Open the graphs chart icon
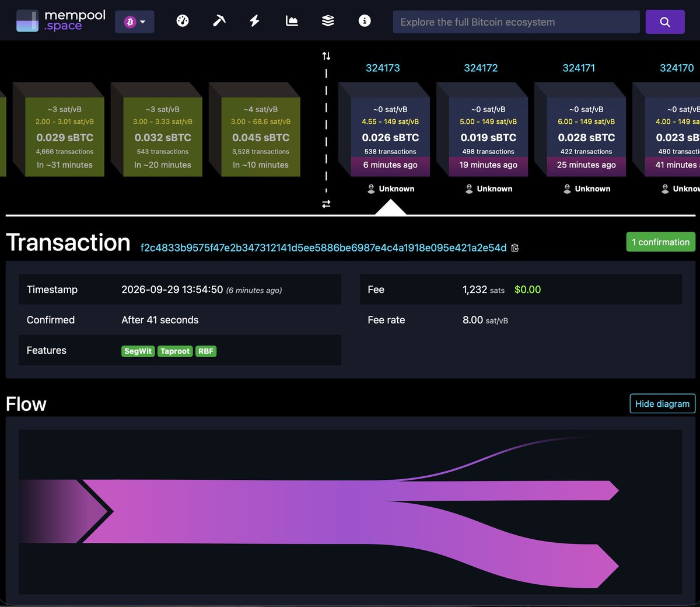The width and height of the screenshot is (700, 607). click(x=292, y=21)
